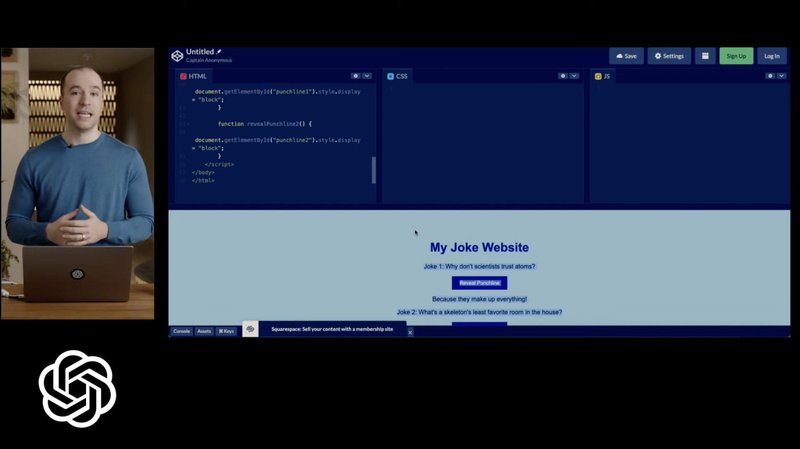
Task: Select the HTML editor tab
Action: (x=193, y=76)
